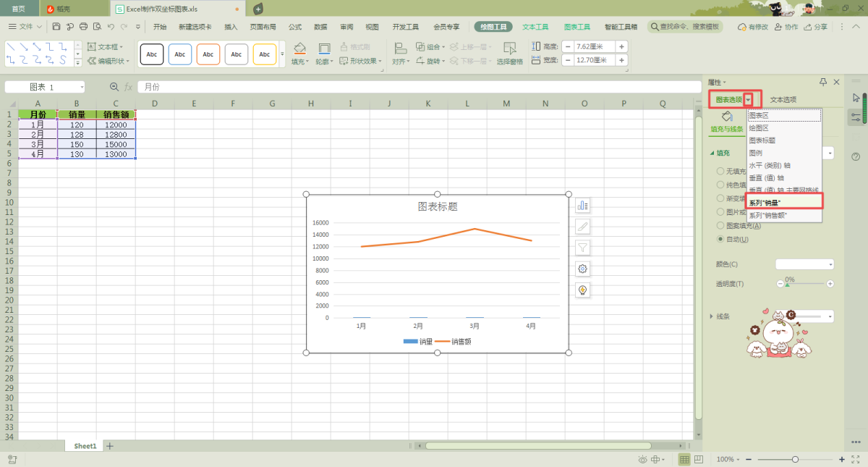The width and height of the screenshot is (868, 467).
Task: Click the 选择窗格 selection pane icon
Action: 509,49
